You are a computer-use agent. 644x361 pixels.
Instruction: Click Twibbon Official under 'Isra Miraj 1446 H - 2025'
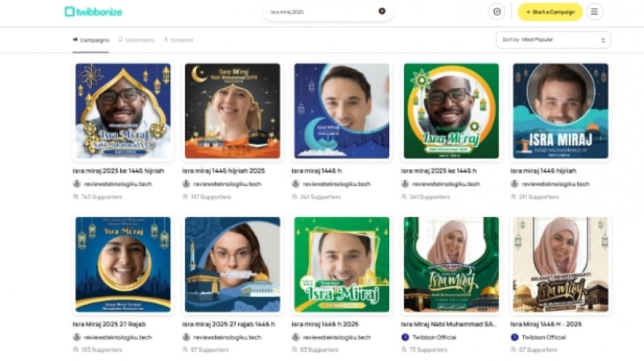click(544, 337)
